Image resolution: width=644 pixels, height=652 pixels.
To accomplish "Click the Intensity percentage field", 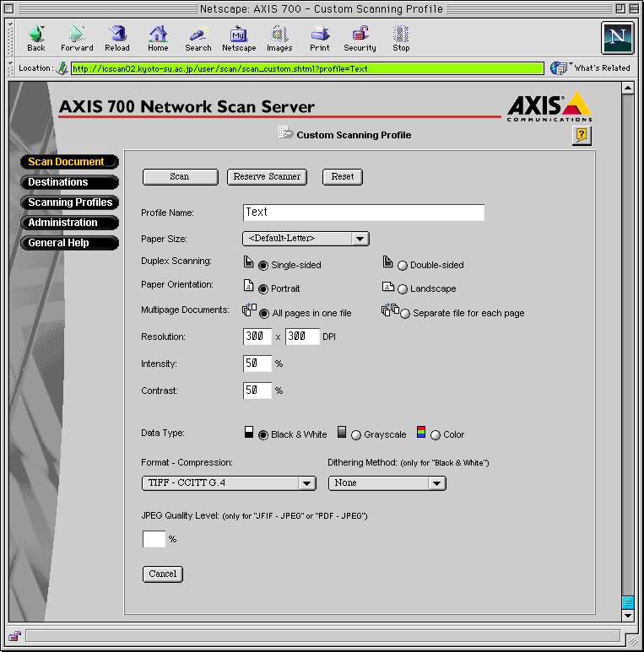I will [x=257, y=364].
